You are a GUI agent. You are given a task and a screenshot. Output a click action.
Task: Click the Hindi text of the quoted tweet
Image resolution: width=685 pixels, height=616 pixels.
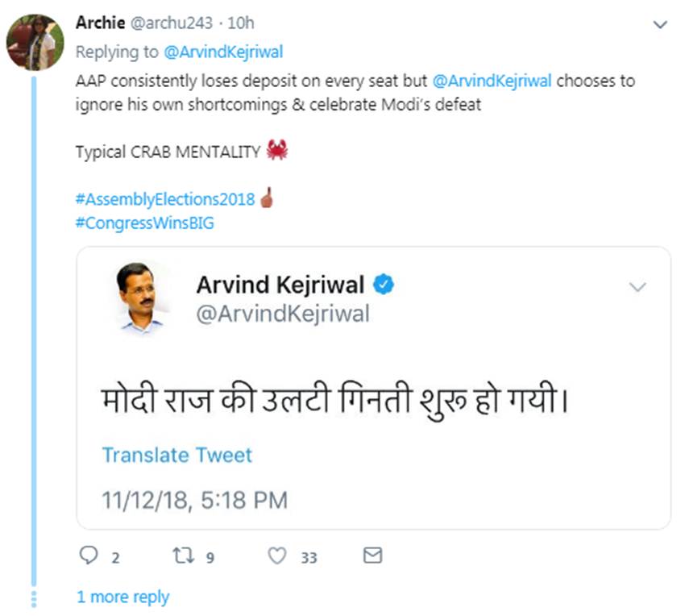pos(335,399)
